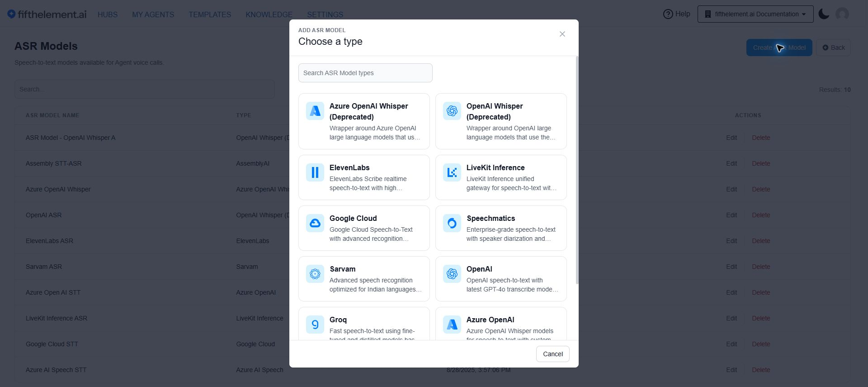The image size is (868, 387).
Task: Select the ElevenLabs card icon
Action: (x=315, y=172)
